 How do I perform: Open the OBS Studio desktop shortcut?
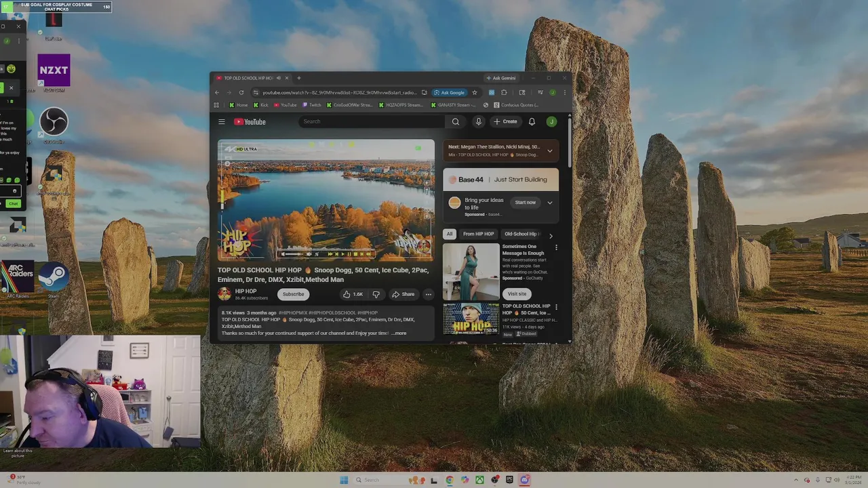(x=54, y=125)
